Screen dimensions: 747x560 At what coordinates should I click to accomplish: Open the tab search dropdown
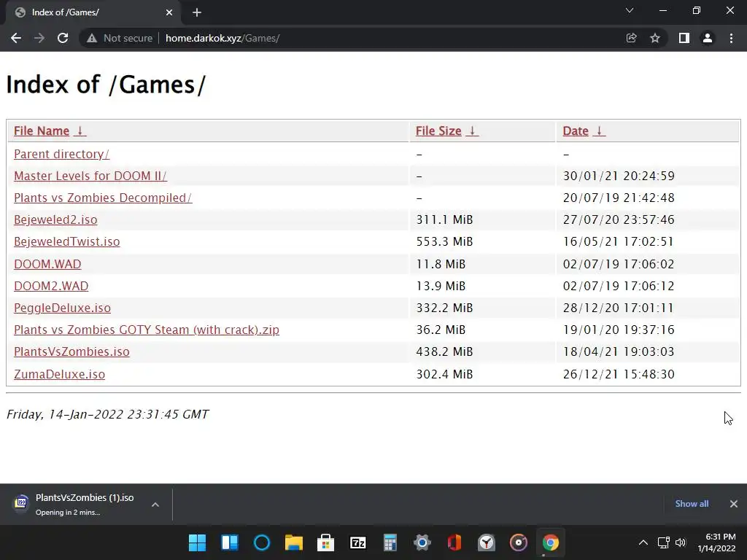click(x=630, y=10)
